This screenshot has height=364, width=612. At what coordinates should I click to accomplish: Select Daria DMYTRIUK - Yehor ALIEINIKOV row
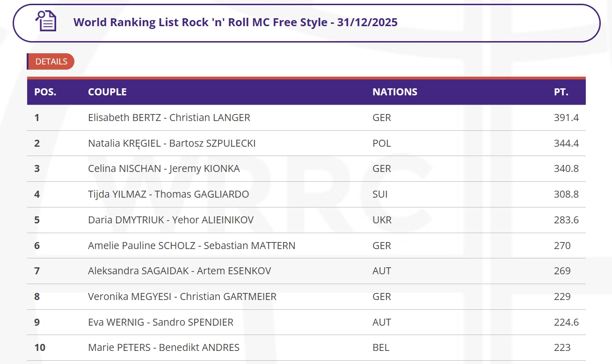tap(171, 220)
